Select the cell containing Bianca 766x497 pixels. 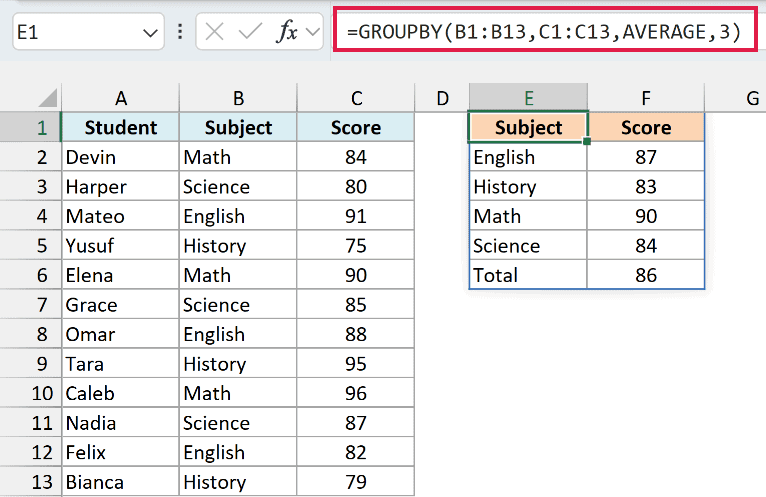(x=121, y=482)
